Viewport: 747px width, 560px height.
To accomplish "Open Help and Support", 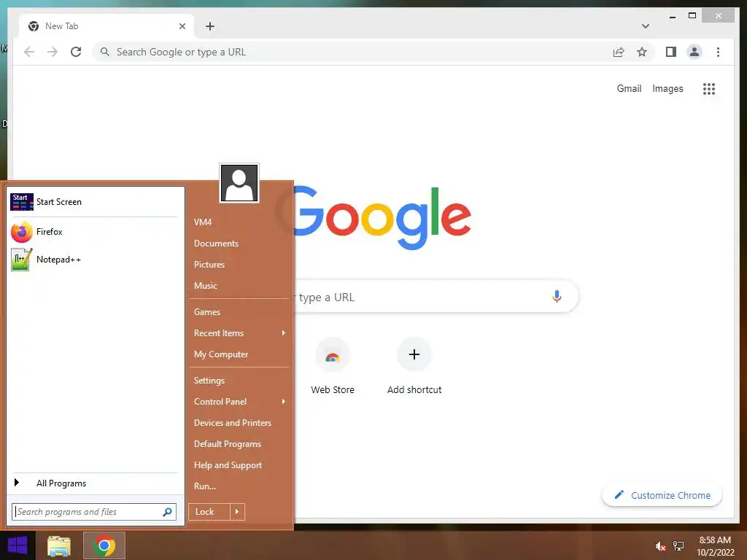I will tap(239, 465).
